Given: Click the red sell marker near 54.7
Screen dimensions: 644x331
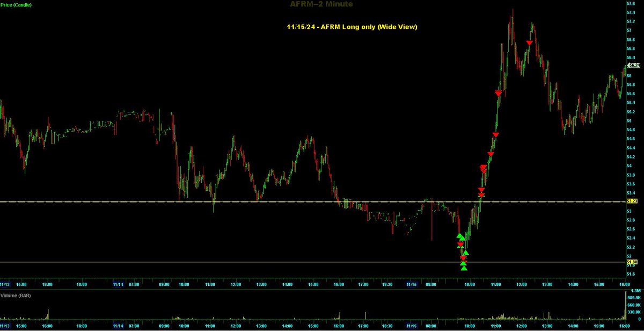Looking at the screenshot, I should pyautogui.click(x=495, y=135).
